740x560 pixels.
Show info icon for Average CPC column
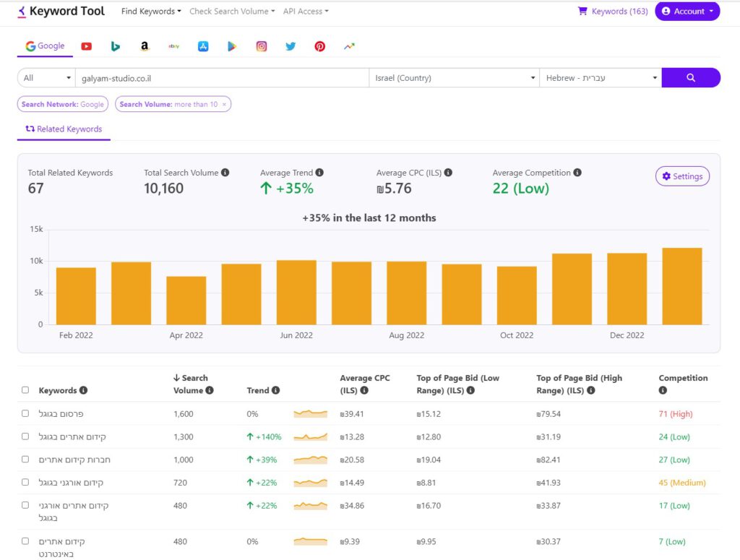364,390
